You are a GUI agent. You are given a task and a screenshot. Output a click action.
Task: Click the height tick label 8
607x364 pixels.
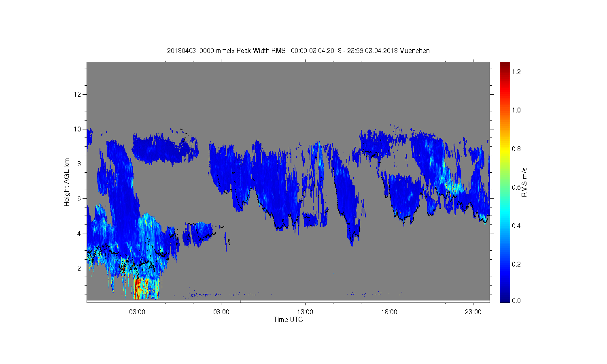pos(80,164)
